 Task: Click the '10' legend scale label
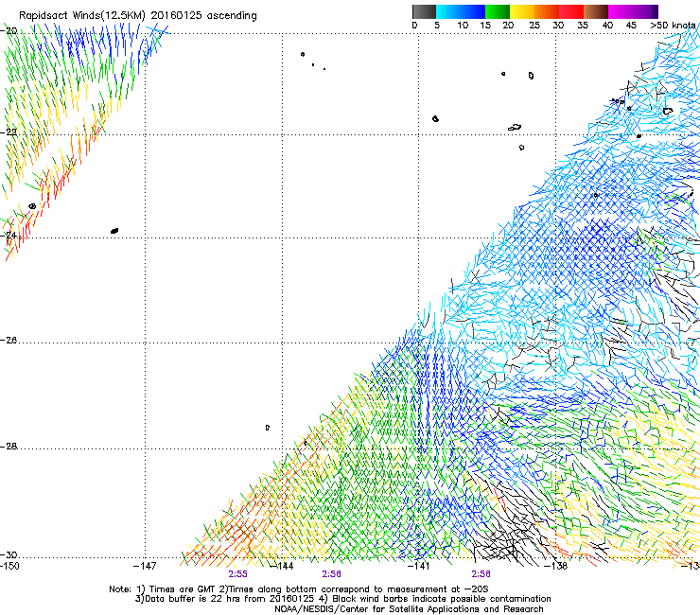463,26
